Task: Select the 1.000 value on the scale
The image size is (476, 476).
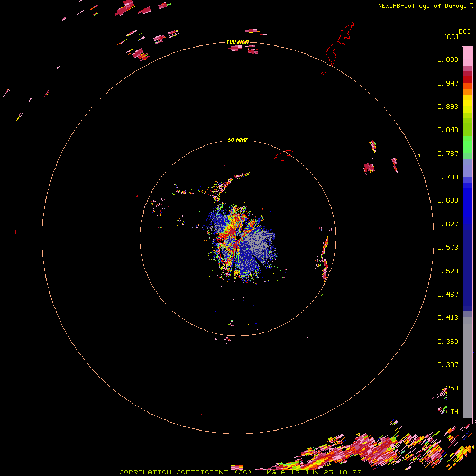Action: tap(448, 59)
